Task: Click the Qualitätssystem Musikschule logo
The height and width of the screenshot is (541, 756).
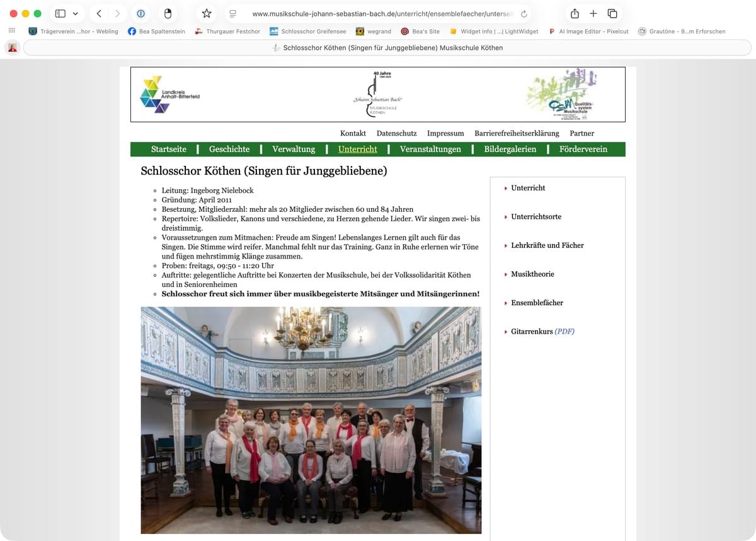Action: (x=561, y=95)
